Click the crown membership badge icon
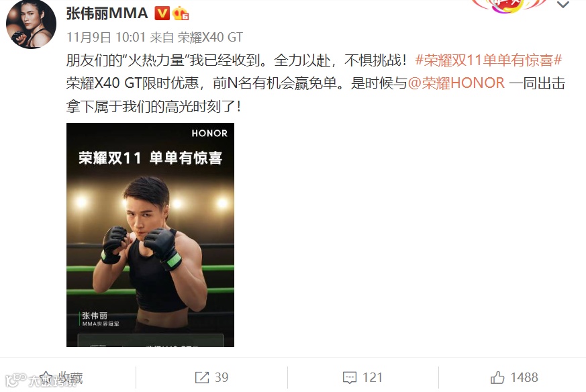 pyautogui.click(x=181, y=13)
